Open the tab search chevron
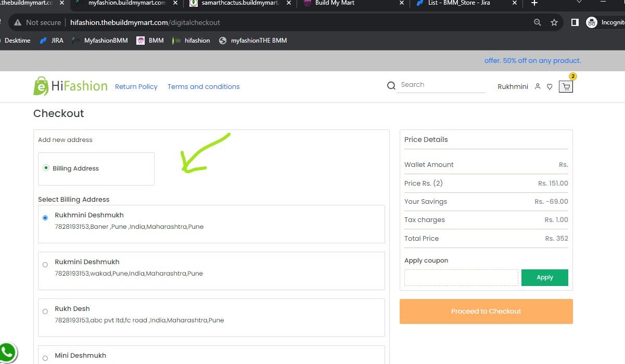Viewport: 625px width, 364px height. pos(579,3)
